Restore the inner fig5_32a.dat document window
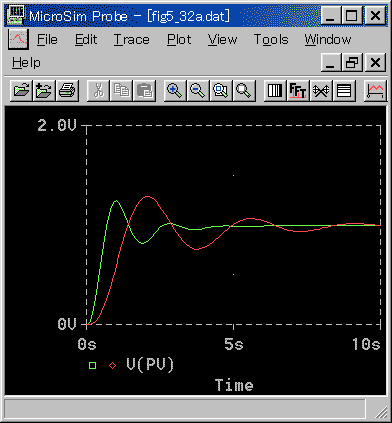The image size is (392, 423). (x=352, y=62)
